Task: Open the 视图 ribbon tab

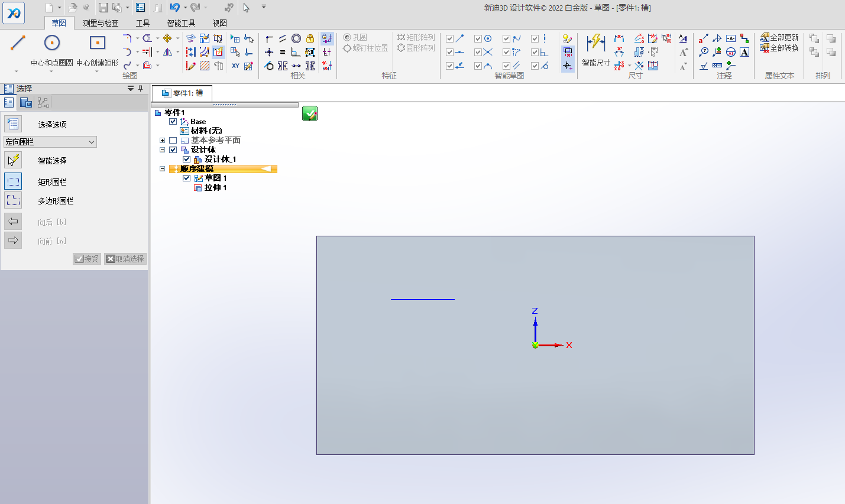Action: click(220, 23)
